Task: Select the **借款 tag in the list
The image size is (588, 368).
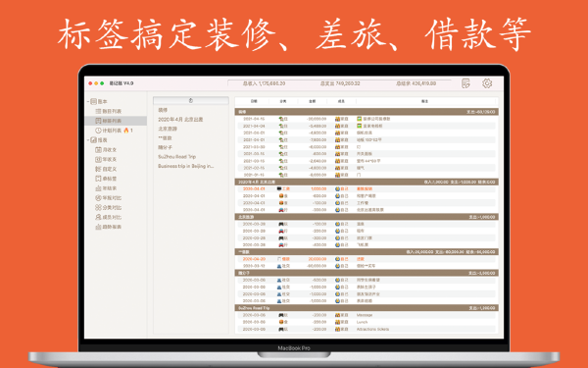Action: (x=165, y=138)
